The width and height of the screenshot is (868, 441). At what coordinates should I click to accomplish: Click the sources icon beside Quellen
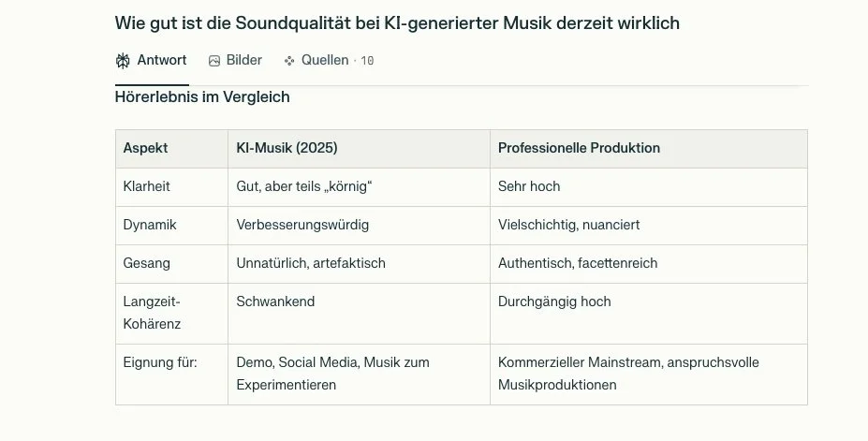click(x=289, y=61)
